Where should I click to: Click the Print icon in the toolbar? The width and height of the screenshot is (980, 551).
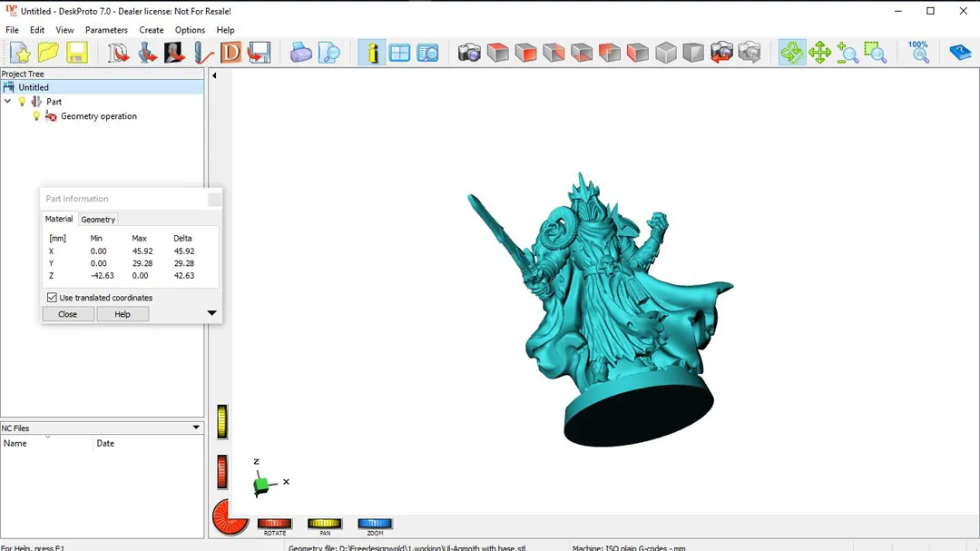(x=301, y=53)
